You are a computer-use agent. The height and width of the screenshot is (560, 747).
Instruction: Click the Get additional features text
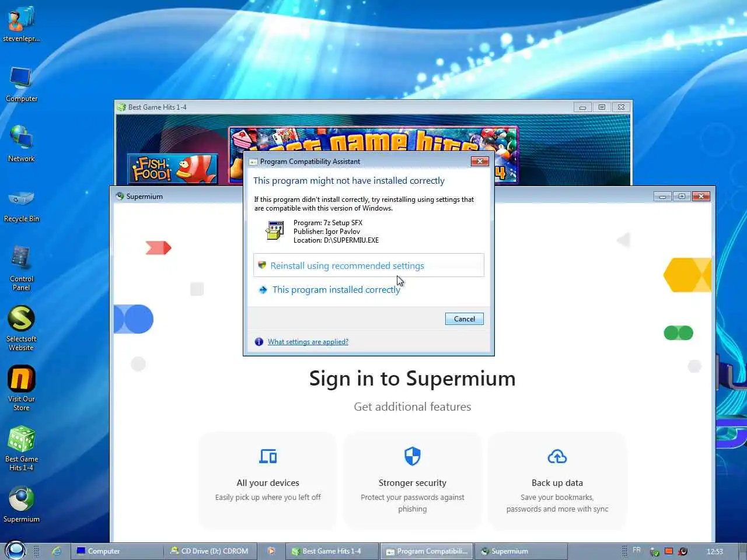(413, 407)
